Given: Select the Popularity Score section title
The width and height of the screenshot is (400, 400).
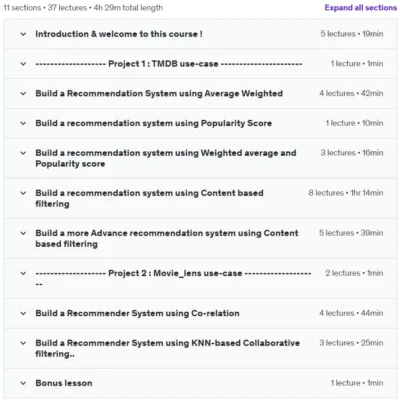Looking at the screenshot, I should tap(154, 123).
